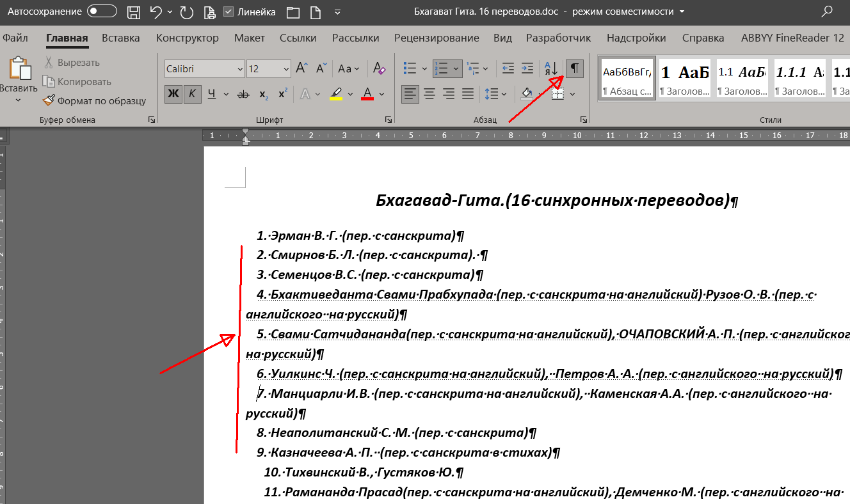Apply superscript formatting x²
The image size is (850, 504).
(x=283, y=94)
